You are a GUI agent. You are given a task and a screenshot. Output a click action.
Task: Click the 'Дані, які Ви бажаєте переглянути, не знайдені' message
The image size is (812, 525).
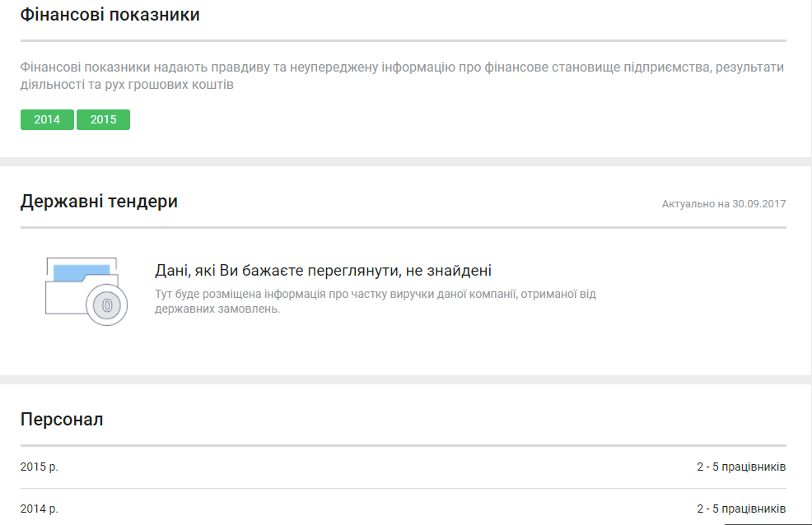click(323, 271)
